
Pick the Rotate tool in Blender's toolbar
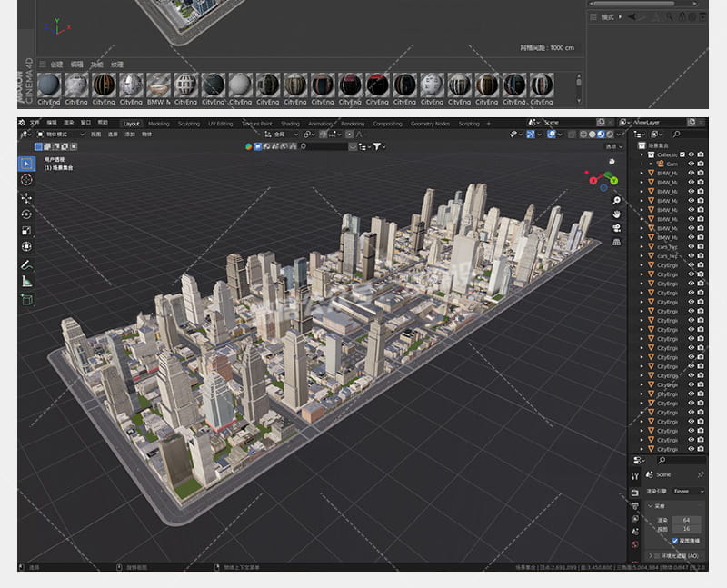27,214
